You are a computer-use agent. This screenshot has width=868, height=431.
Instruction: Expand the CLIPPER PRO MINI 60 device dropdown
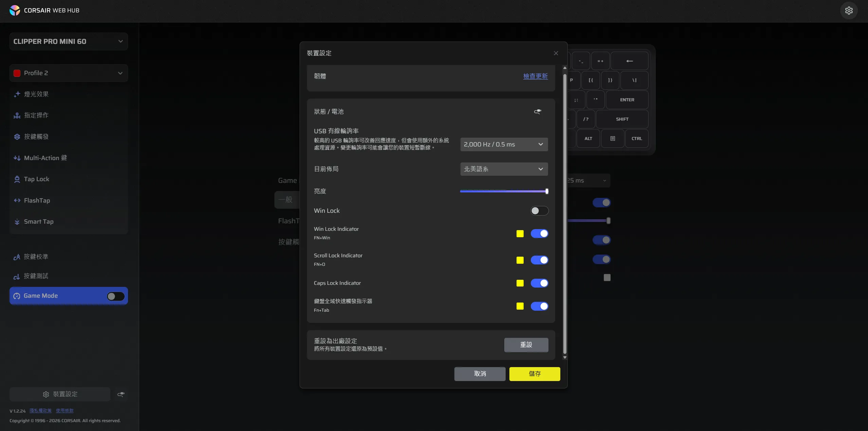click(x=69, y=41)
